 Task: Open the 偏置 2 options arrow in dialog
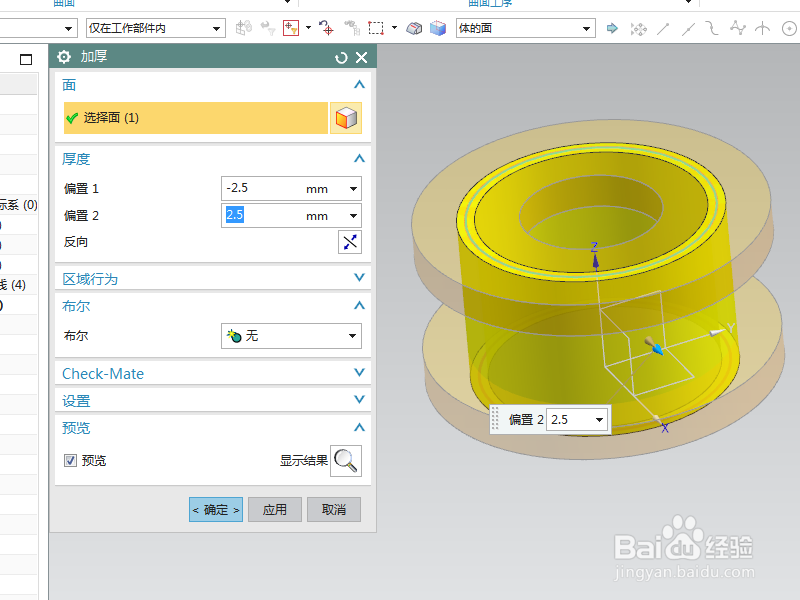pos(354,216)
